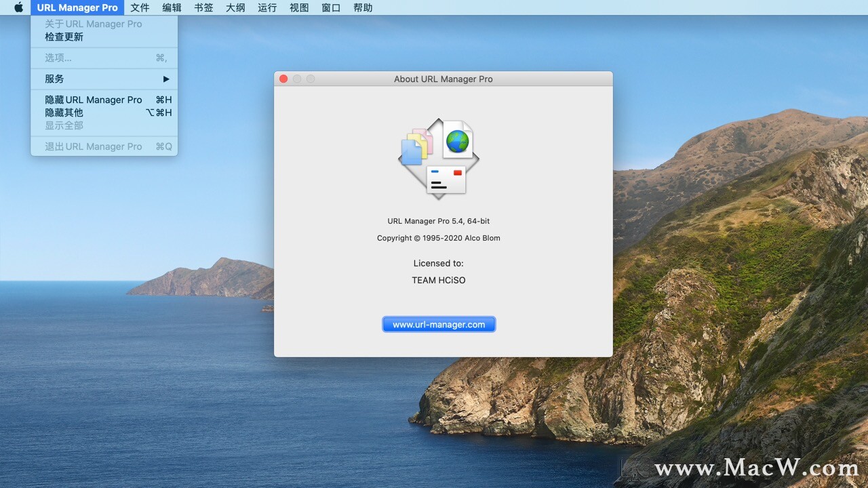Viewport: 868px width, 488px height.
Task: Click the version text URL Manager Pro 5.4, 64-bit
Action: 439,221
